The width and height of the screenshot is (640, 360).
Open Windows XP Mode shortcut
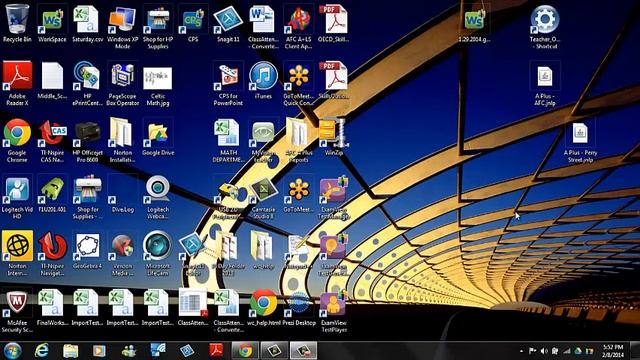(122, 27)
